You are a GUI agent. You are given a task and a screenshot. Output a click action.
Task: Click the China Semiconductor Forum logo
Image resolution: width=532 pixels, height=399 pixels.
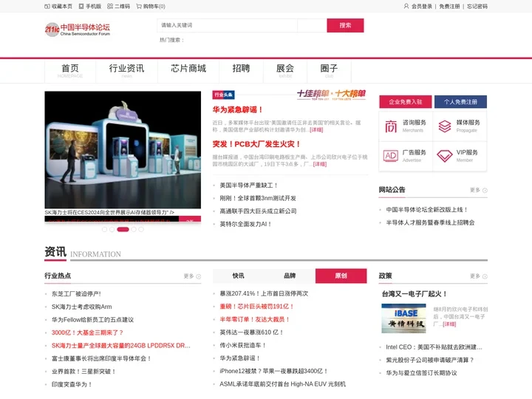[78, 30]
